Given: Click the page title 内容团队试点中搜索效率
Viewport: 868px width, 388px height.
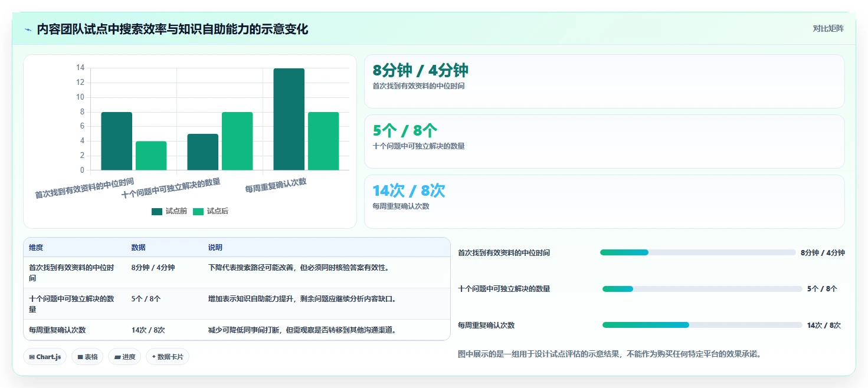Looking at the screenshot, I should (x=172, y=29).
